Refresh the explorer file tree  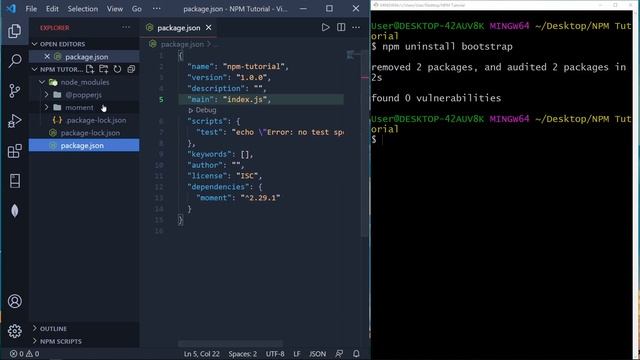coord(117,69)
